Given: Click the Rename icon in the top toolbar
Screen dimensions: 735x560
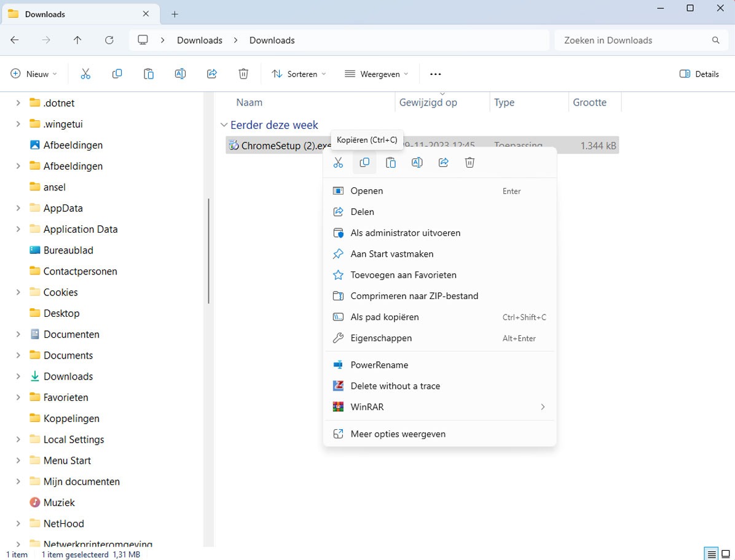Looking at the screenshot, I should [x=180, y=74].
